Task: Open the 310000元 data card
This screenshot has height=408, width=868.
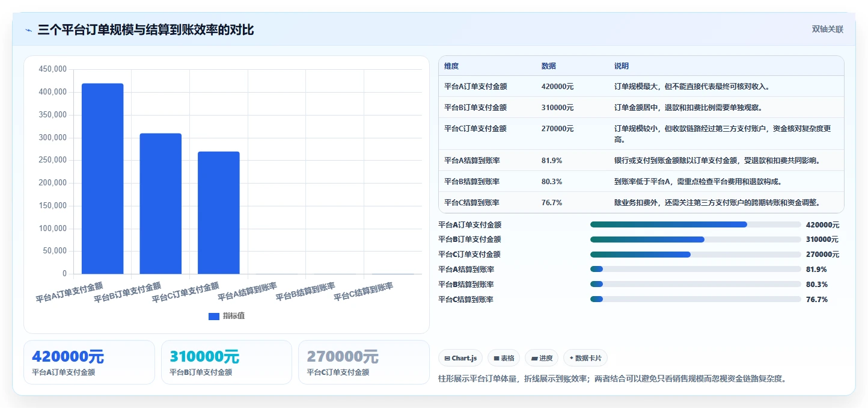Action: point(227,362)
